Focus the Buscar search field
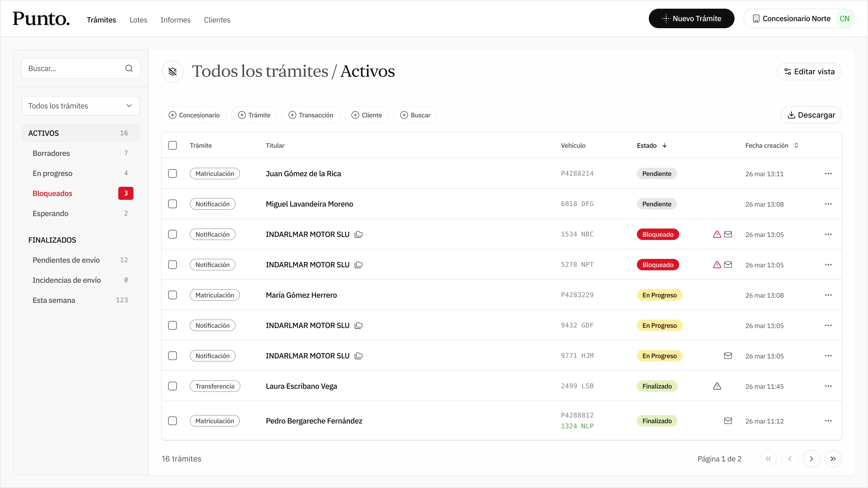 (81, 68)
